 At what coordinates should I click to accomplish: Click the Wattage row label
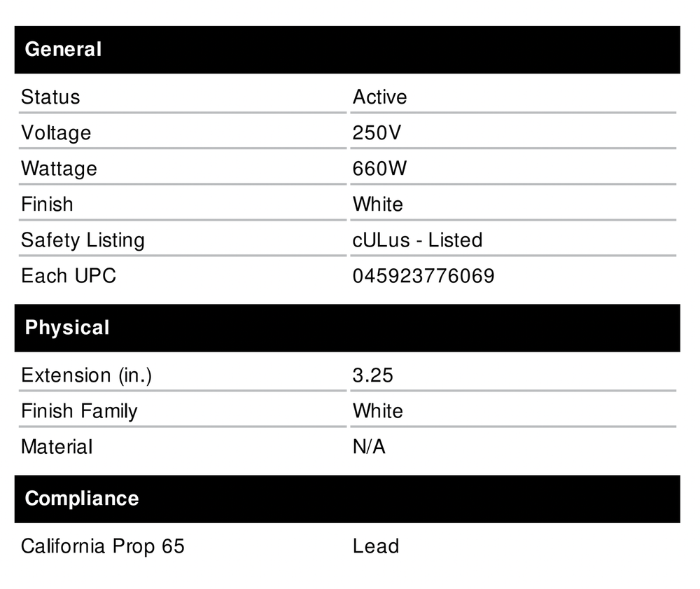pos(59,169)
